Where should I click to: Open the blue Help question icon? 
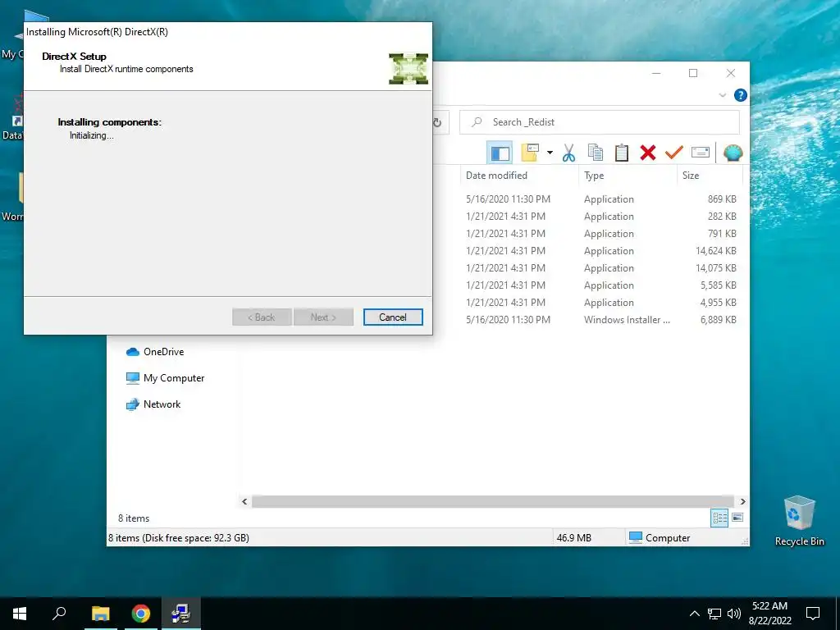click(x=741, y=95)
